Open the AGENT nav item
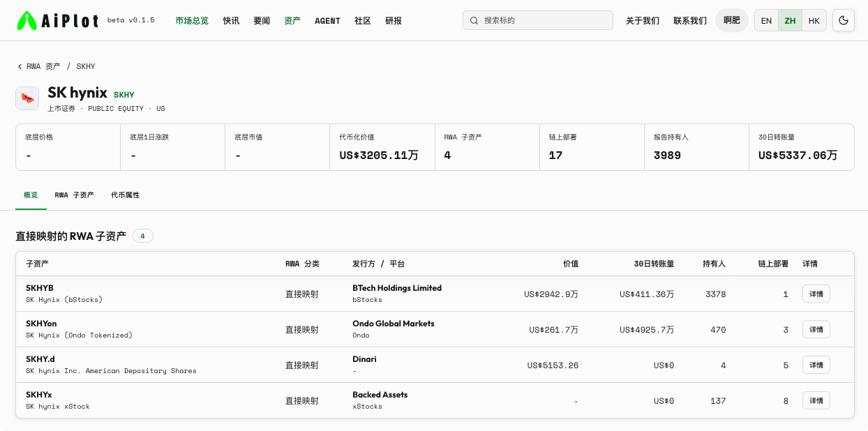The height and width of the screenshot is (431, 868). click(x=327, y=20)
